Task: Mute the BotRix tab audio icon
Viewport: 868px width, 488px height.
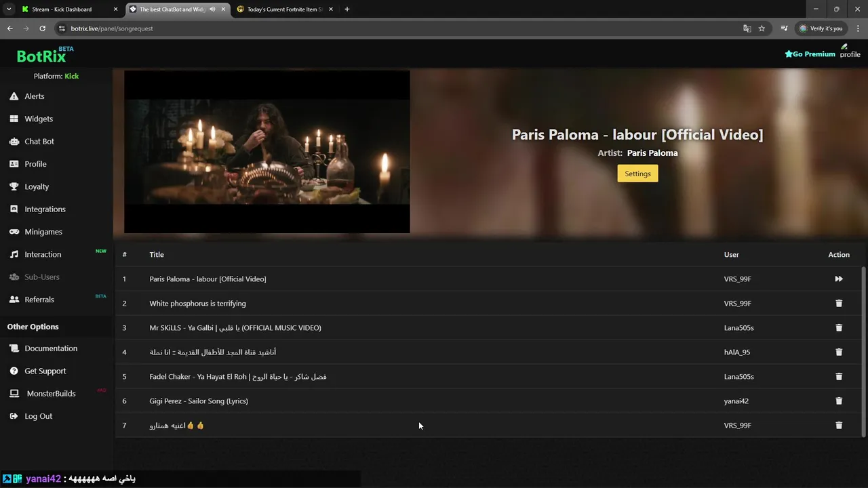Action: (x=213, y=9)
